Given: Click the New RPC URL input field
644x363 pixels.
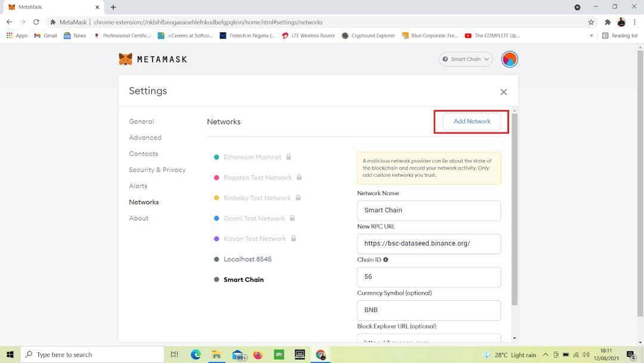Looking at the screenshot, I should coord(429,244).
